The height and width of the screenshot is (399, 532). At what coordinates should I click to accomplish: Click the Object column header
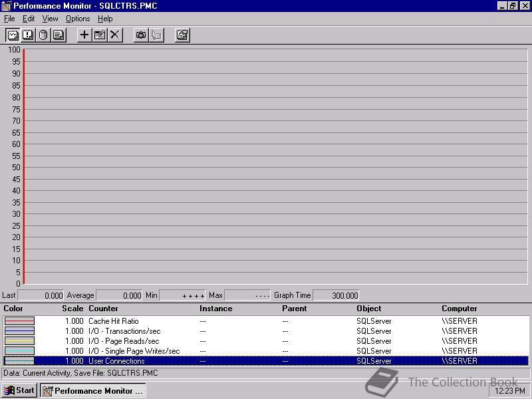point(369,309)
